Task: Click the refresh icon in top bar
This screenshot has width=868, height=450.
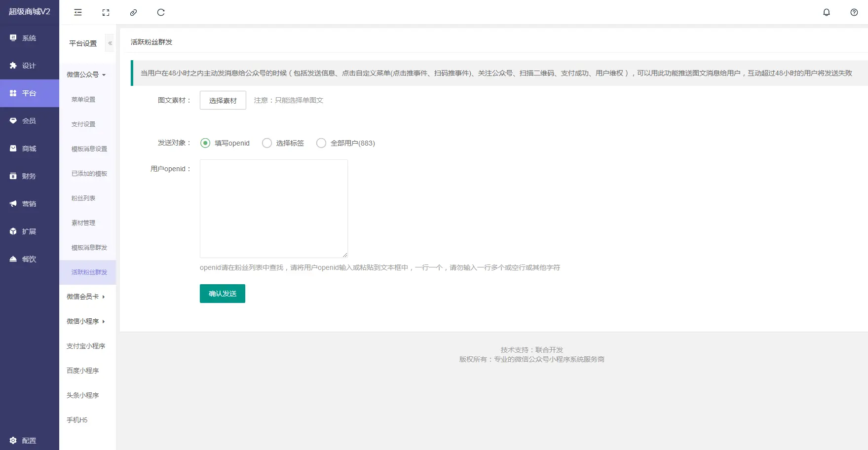Action: [161, 12]
